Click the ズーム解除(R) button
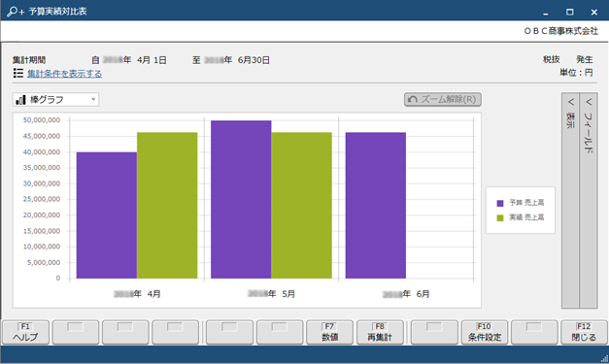 443,99
